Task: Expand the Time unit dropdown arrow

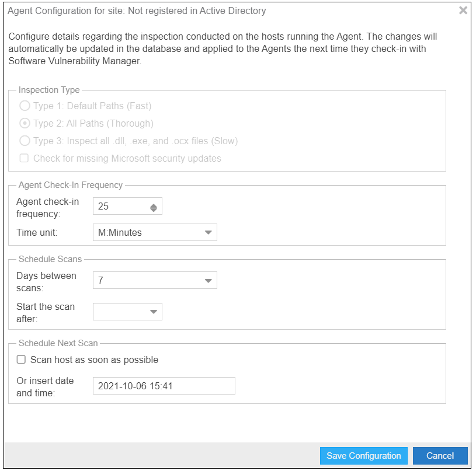Action: point(209,233)
